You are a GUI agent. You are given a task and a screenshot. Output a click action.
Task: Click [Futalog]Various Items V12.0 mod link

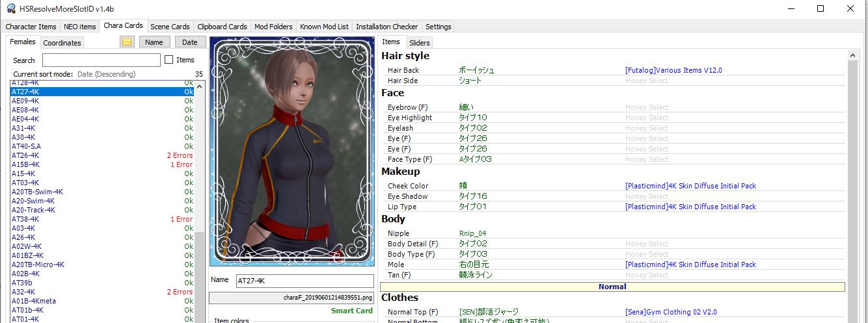pyautogui.click(x=673, y=70)
